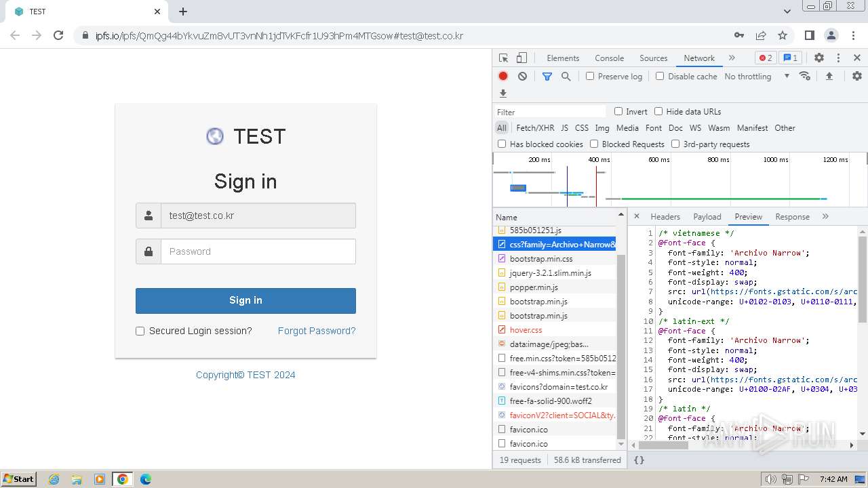Export HAR with the download arrow

pyautogui.click(x=503, y=94)
